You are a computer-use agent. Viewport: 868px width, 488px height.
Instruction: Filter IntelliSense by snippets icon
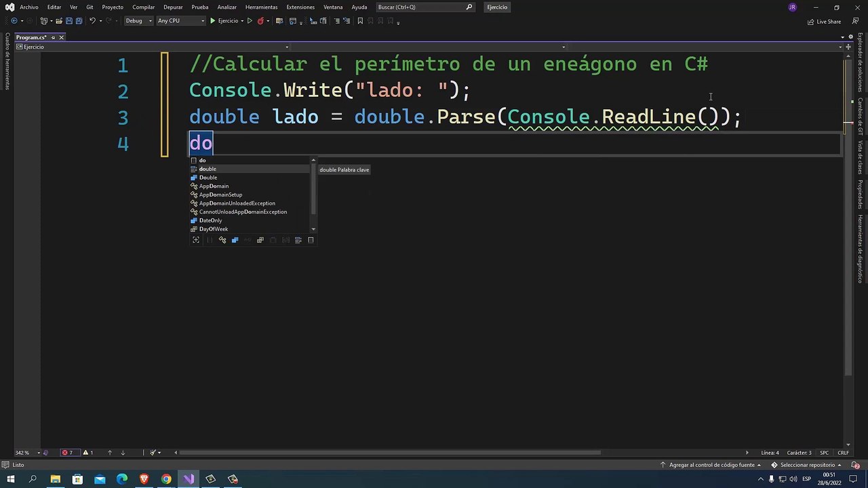point(311,240)
